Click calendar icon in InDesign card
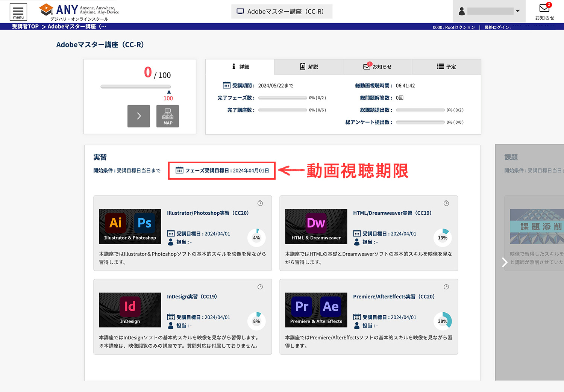 pyautogui.click(x=171, y=317)
